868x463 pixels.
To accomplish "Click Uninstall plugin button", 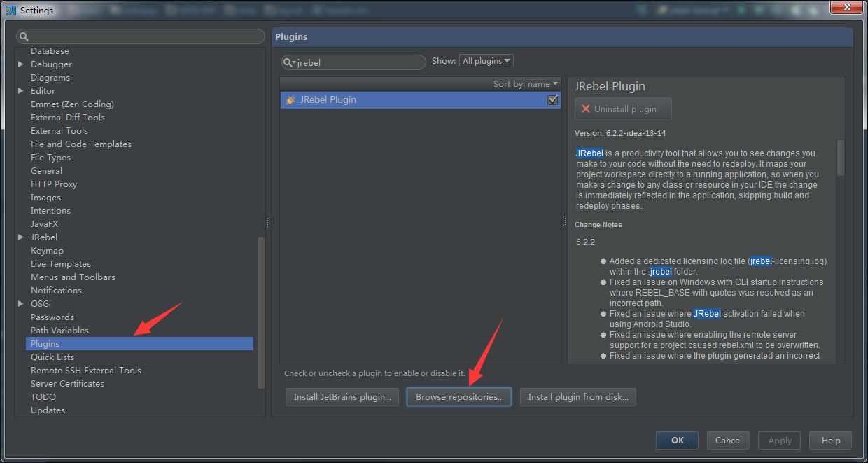I will tap(623, 109).
